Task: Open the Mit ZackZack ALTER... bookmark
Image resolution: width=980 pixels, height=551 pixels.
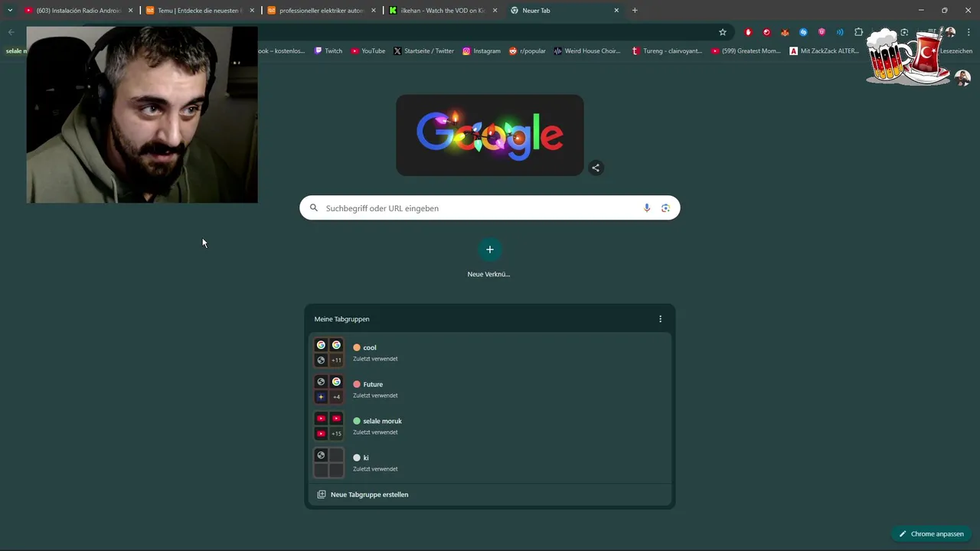Action: tap(825, 51)
